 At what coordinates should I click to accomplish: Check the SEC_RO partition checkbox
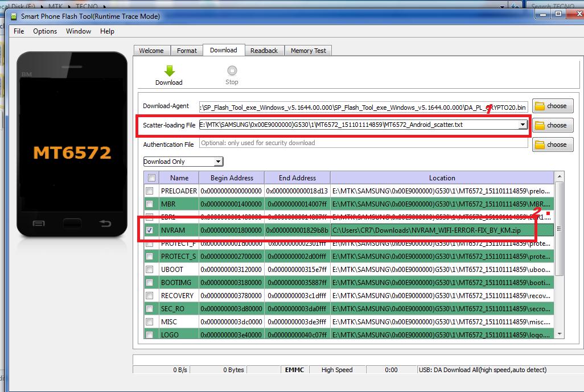pos(149,308)
